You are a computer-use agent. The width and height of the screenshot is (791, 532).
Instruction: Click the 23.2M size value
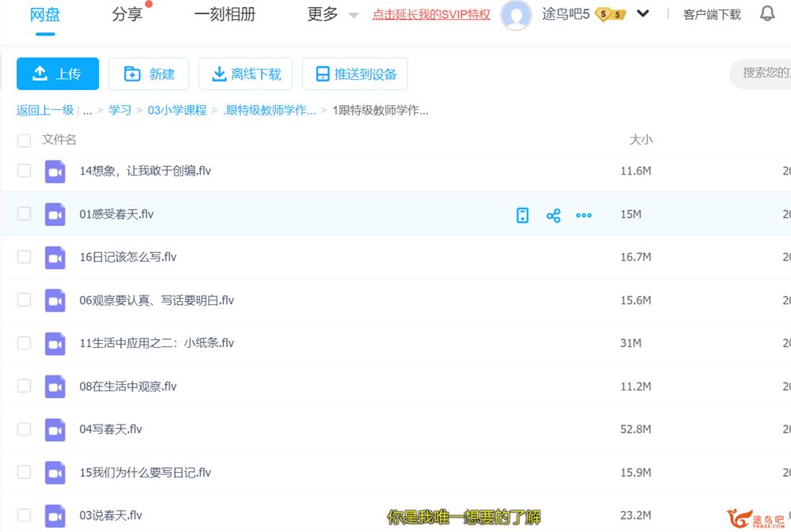click(x=636, y=515)
